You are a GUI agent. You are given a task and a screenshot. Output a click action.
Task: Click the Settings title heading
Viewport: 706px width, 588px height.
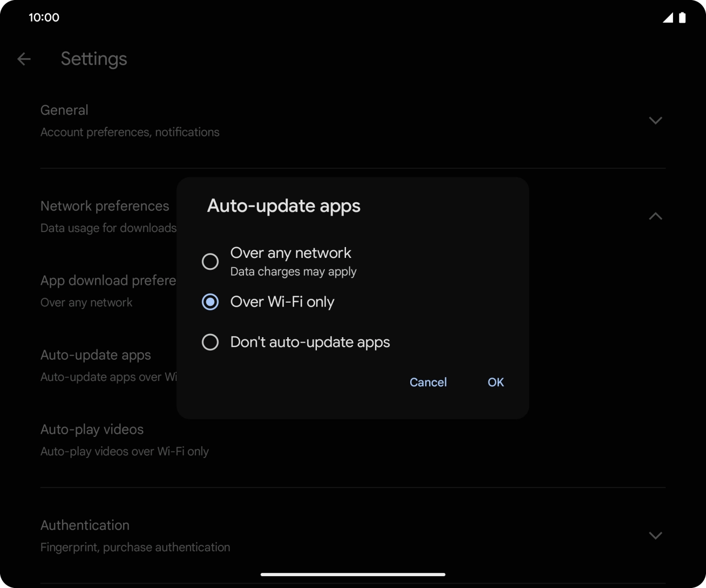pyautogui.click(x=93, y=59)
